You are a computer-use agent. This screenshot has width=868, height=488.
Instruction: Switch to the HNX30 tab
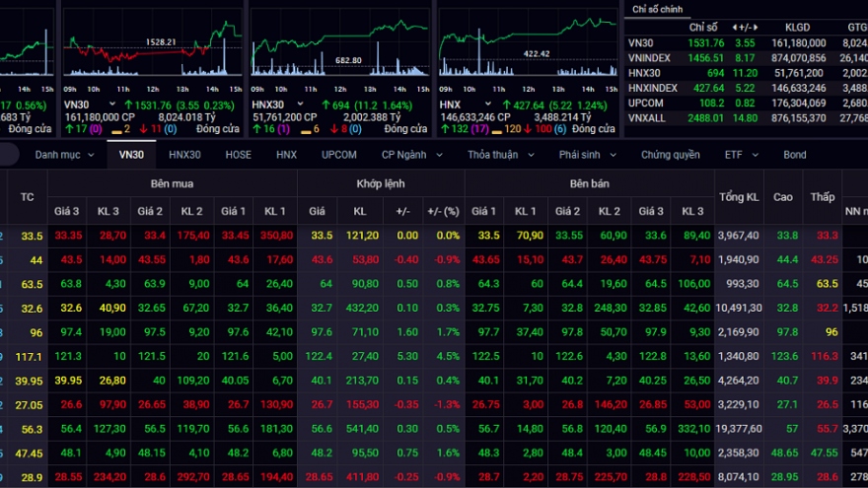pos(184,155)
